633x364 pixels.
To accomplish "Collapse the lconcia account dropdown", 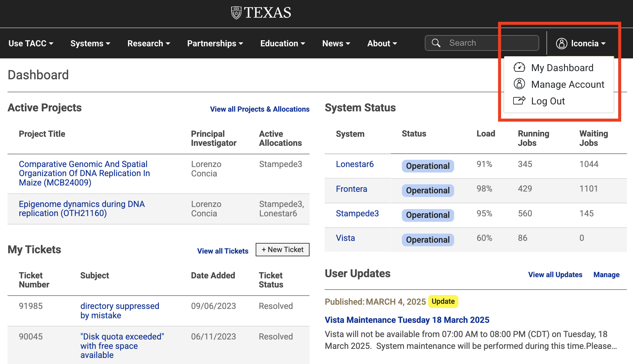I will 581,43.
